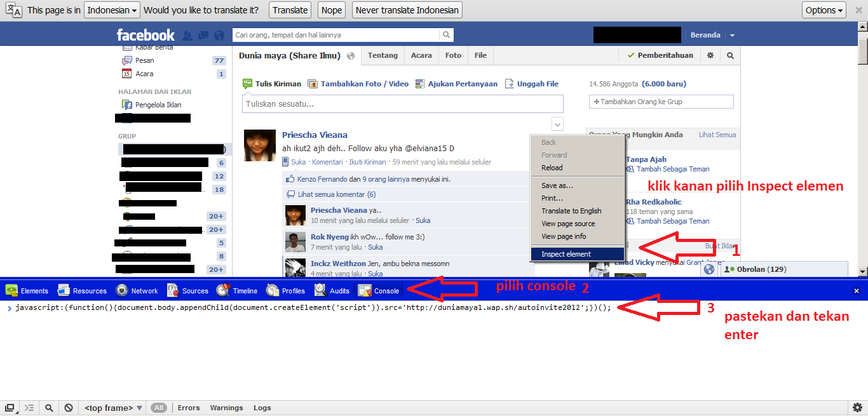Select Translate to English menu item
This screenshot has width=868, height=416.
tap(578, 211)
